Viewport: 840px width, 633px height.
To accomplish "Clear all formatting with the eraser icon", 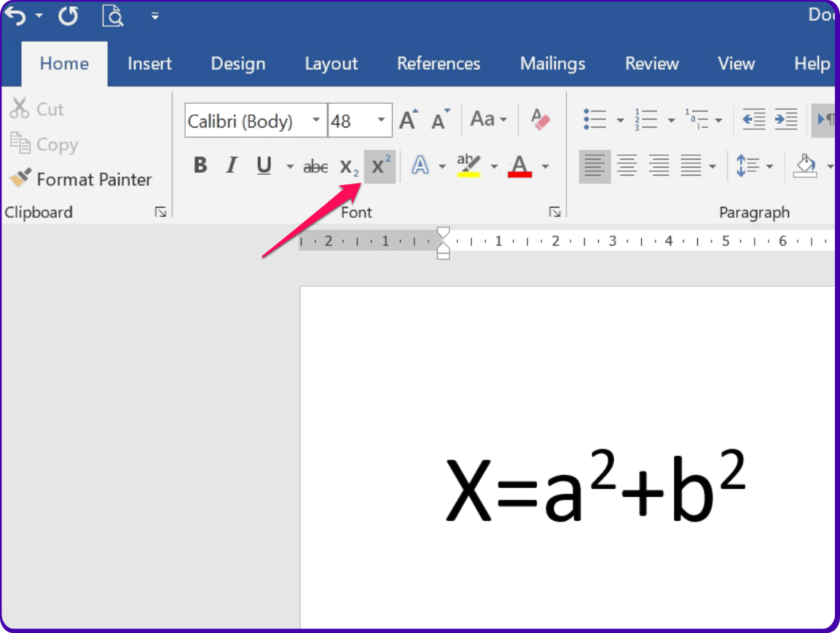I will point(539,119).
